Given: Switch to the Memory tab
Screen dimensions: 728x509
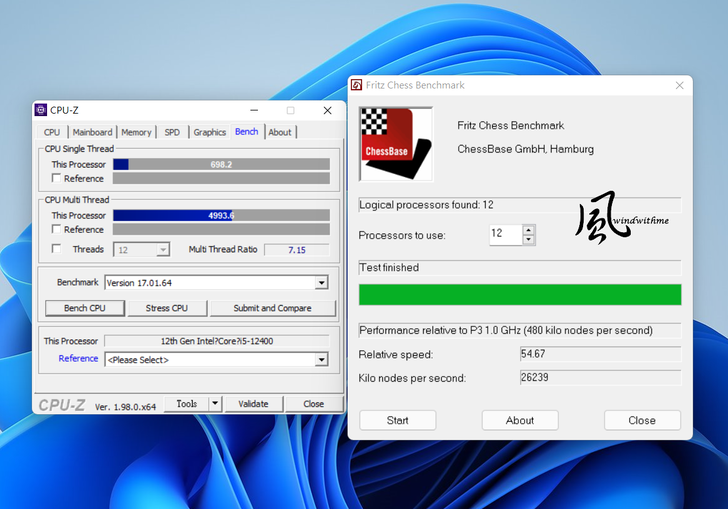Looking at the screenshot, I should click(x=136, y=132).
